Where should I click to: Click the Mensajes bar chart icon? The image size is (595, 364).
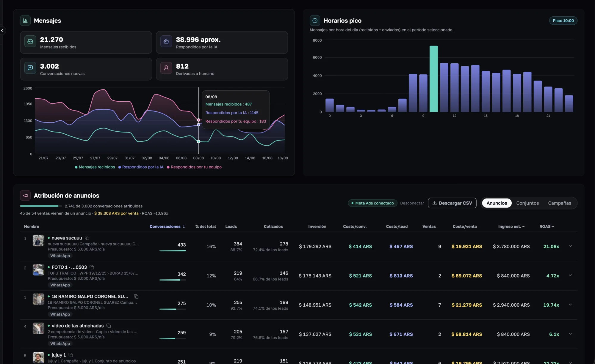coord(25,21)
